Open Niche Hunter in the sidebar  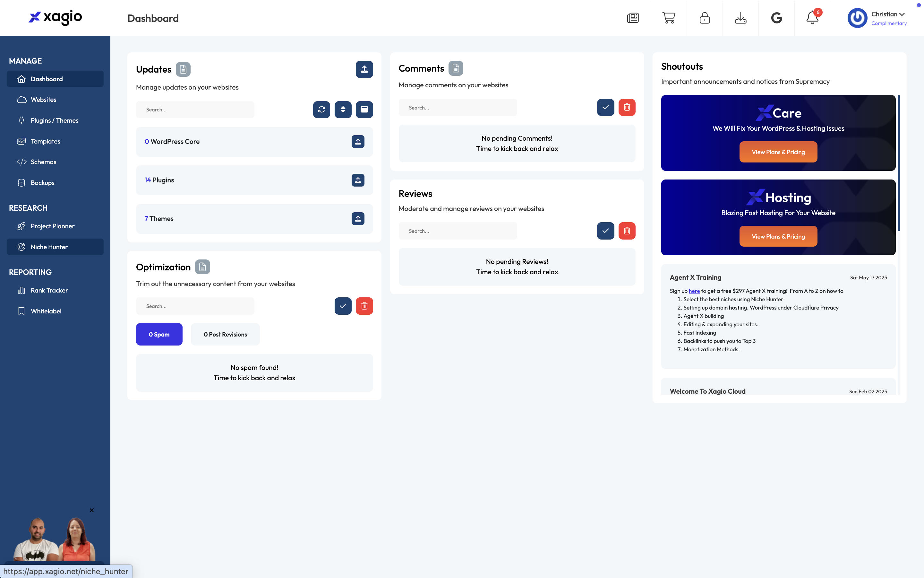55,247
